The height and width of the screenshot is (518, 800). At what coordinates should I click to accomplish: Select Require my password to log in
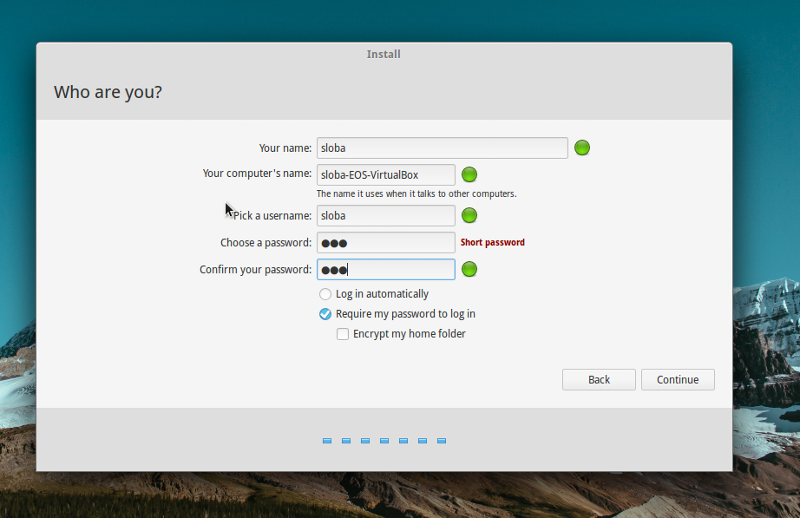(397, 314)
